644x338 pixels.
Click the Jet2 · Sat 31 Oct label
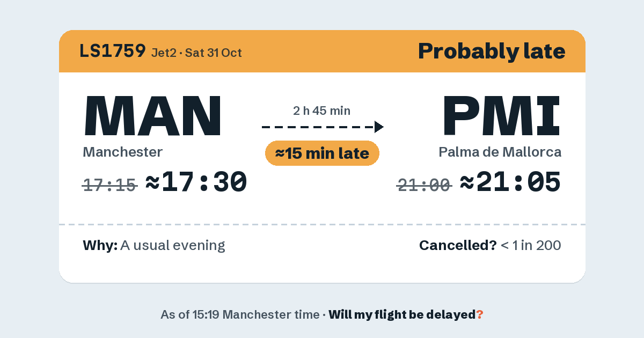(x=196, y=53)
